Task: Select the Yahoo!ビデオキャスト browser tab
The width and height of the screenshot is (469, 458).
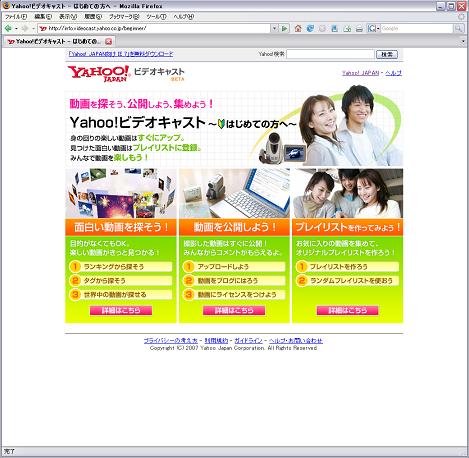Action: pyautogui.click(x=59, y=42)
